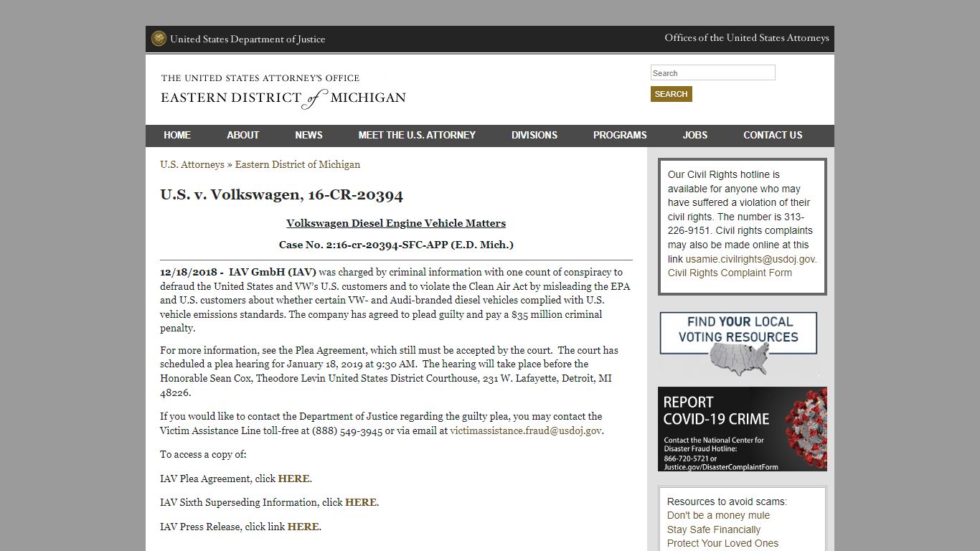Open the PROGRAMS menu item
The height and width of the screenshot is (551, 980).
coord(620,135)
